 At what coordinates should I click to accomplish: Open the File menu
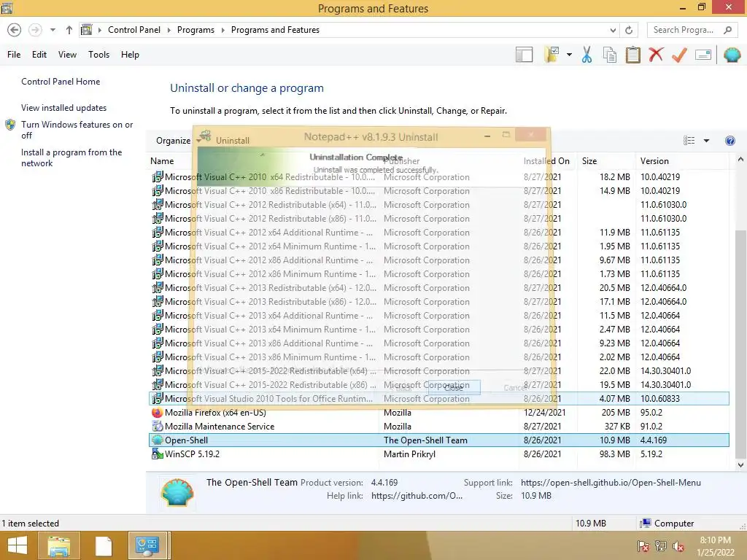click(14, 55)
